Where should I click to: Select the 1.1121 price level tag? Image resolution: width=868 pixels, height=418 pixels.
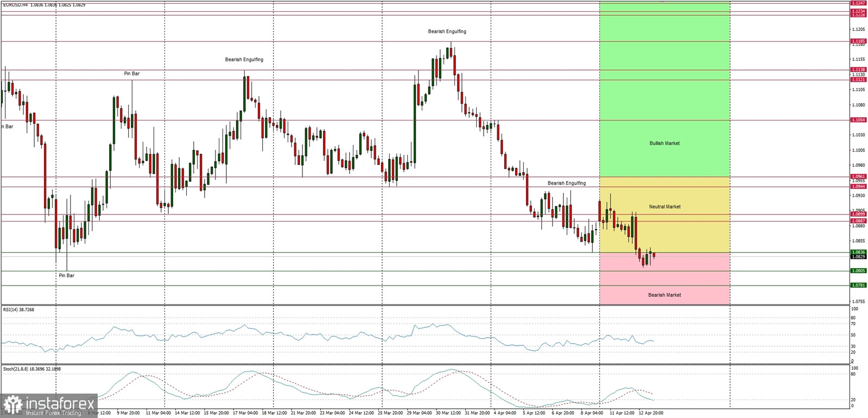point(858,80)
